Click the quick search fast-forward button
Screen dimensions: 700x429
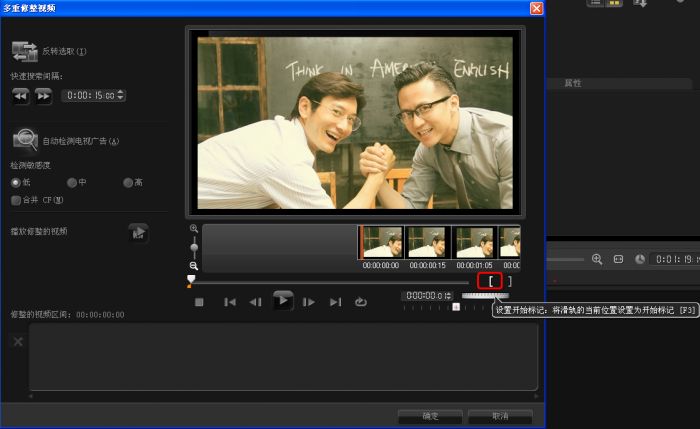tap(43, 95)
